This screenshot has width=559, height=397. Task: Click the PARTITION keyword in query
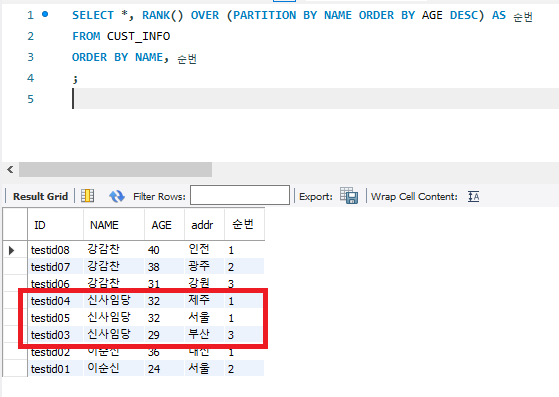click(x=264, y=15)
